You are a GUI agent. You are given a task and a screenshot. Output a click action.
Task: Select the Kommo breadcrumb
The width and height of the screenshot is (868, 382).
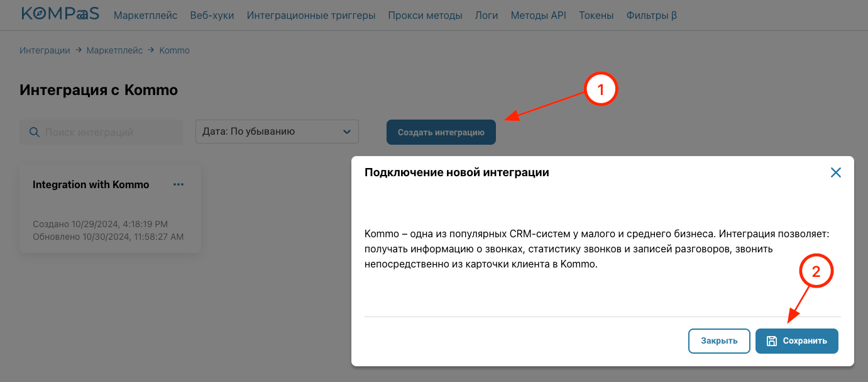174,50
